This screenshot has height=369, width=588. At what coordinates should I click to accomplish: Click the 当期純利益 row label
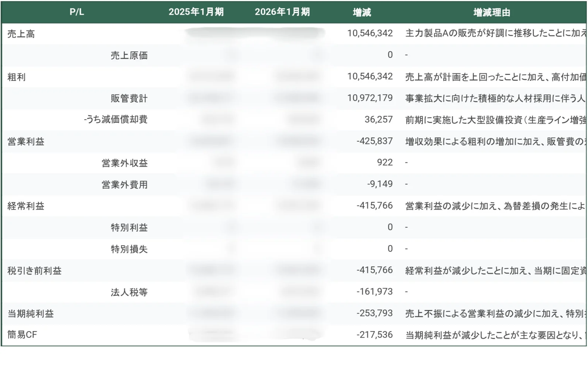click(31, 314)
